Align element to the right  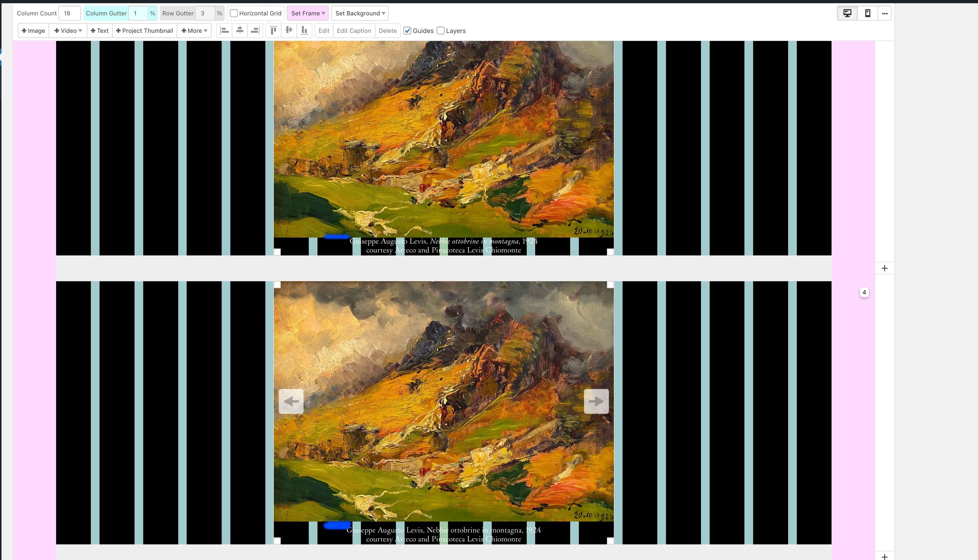[255, 30]
